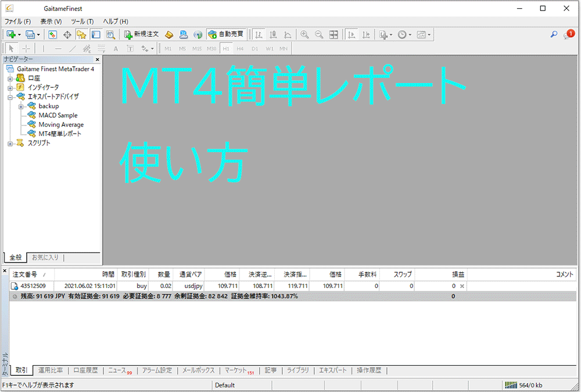
Task: Toggle the Navigator panel star-folder icon
Action: [81, 35]
